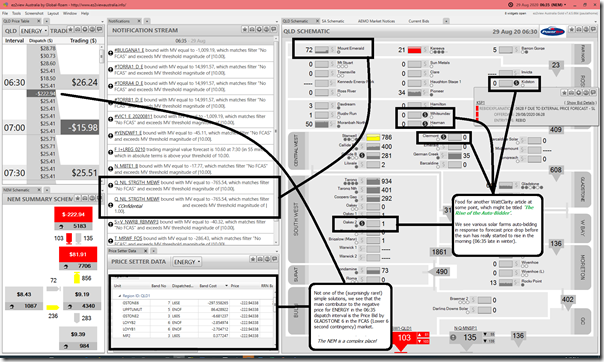Open the ENERGY dropdown in QLD Price Table
Image resolution: width=604 pixels, height=362 pixels.
pos(34,31)
